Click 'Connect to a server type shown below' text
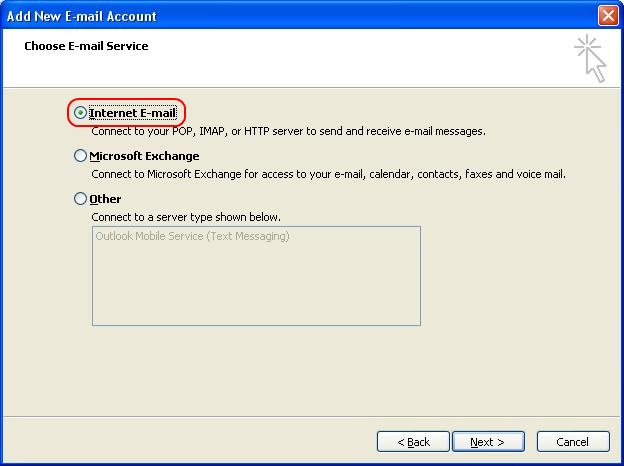624x466 pixels. pos(186,217)
